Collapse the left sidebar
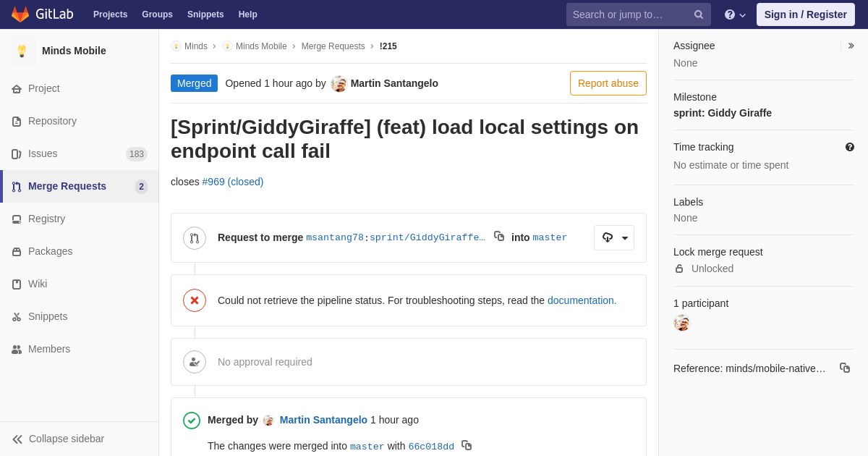This screenshot has width=868, height=456. pos(58,439)
